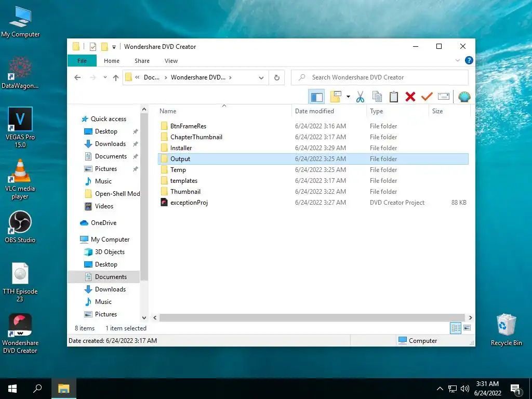The width and height of the screenshot is (532, 399).
Task: Switch to large thumbnails view button
Action: coord(467,328)
